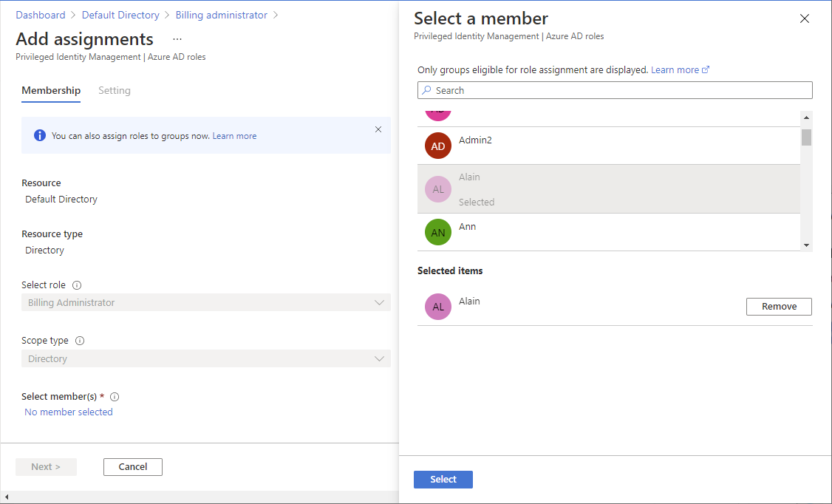Click the Scope type info icon
Screen dimensions: 832x504
coord(80,341)
